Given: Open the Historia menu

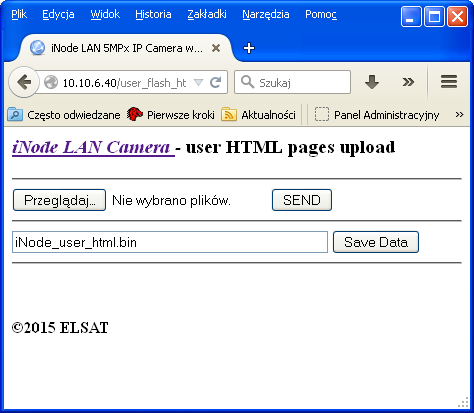Looking at the screenshot, I should 153,14.
